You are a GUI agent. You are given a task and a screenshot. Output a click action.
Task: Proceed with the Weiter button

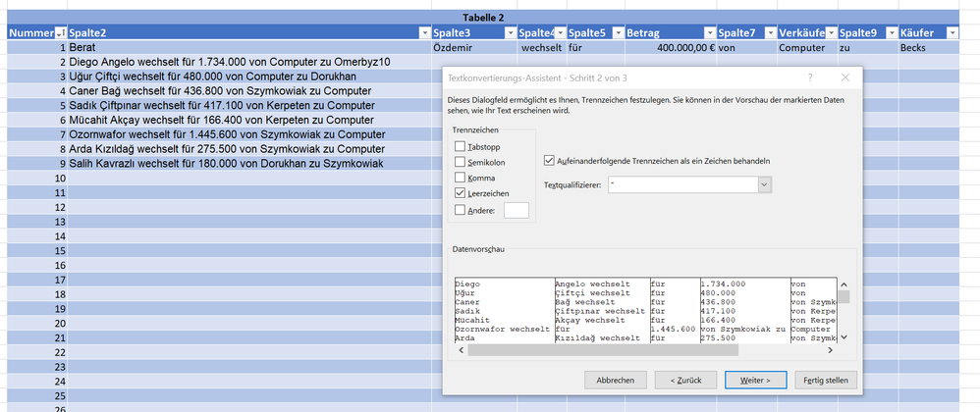point(756,380)
